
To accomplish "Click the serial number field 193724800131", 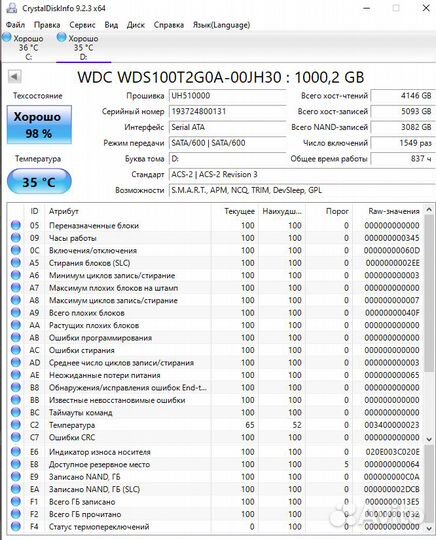I will [227, 112].
